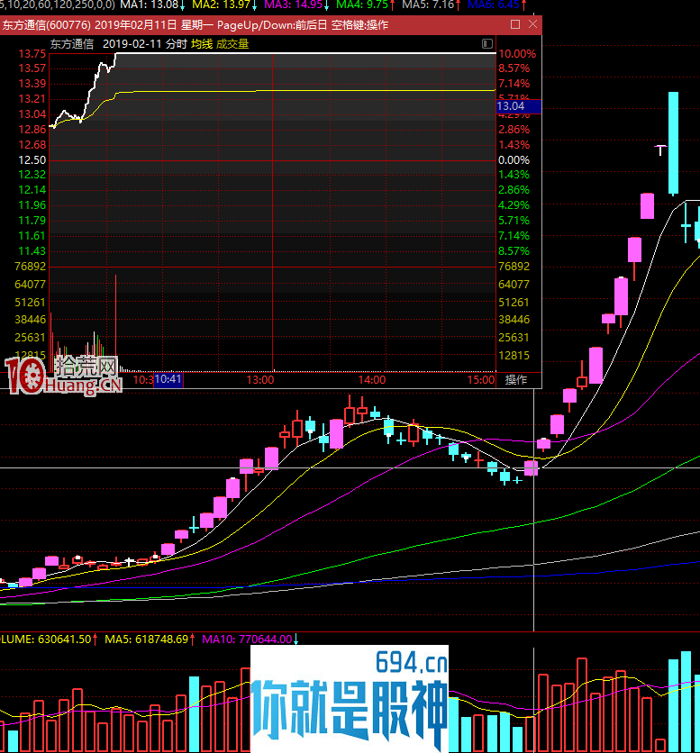Click the 10:41 time cursor marker
This screenshot has width=700, height=753.
point(168,379)
